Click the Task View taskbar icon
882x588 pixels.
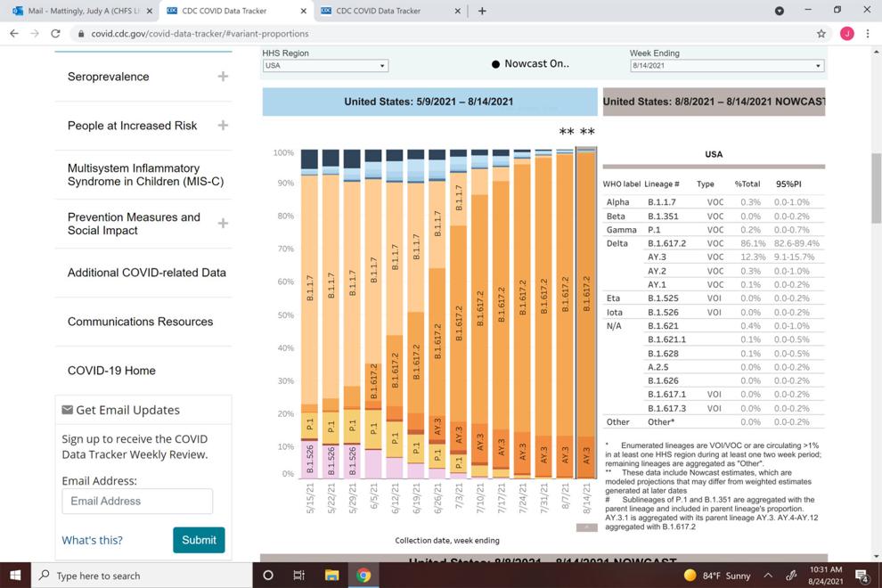pos(299,575)
